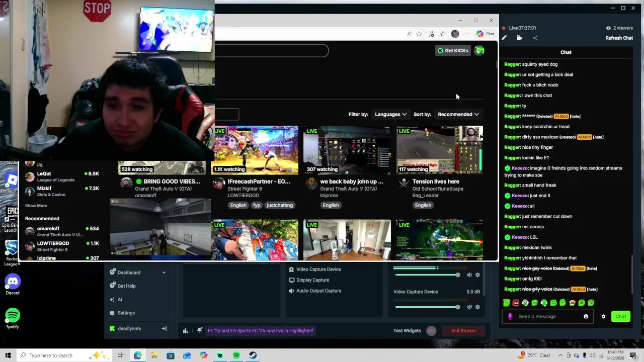This screenshot has width=644, height=362.
Task: Adjust the Video Capture Device volume slider
Action: tap(428, 307)
